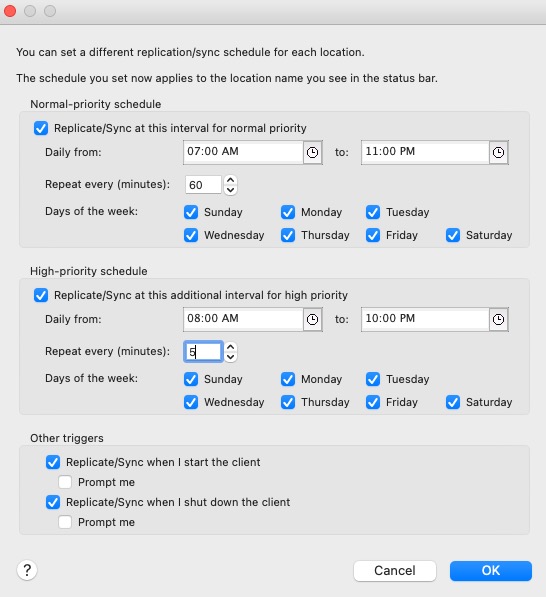Enable Prompt me under start the client
This screenshot has width=546, height=597.
(x=65, y=482)
